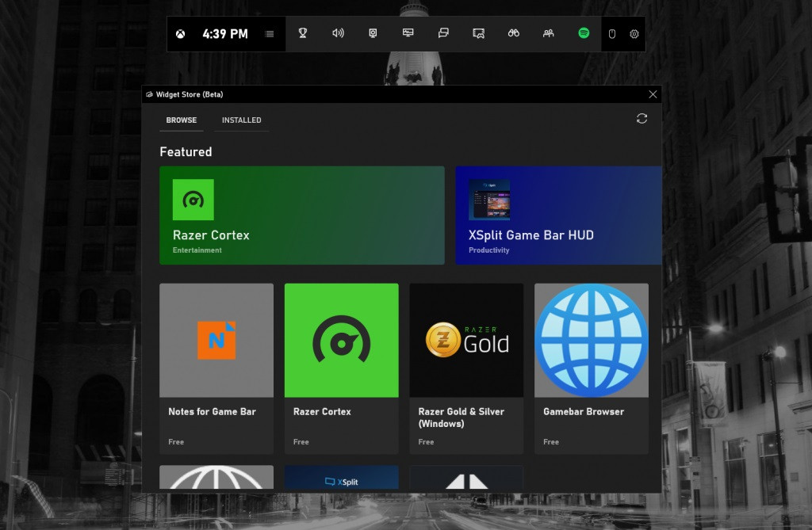
Task: Click the Xbox logo in Game Bar
Action: [x=180, y=34]
